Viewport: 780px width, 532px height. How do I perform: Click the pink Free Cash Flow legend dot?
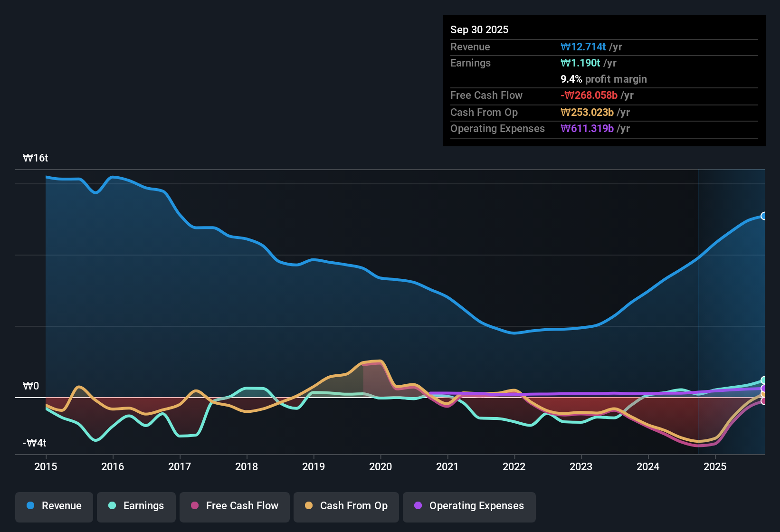(194, 506)
